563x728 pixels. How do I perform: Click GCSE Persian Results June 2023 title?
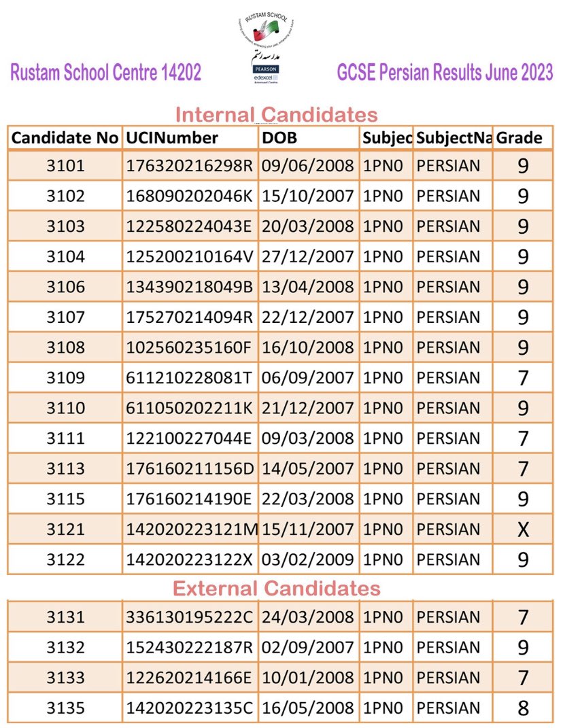point(445,73)
